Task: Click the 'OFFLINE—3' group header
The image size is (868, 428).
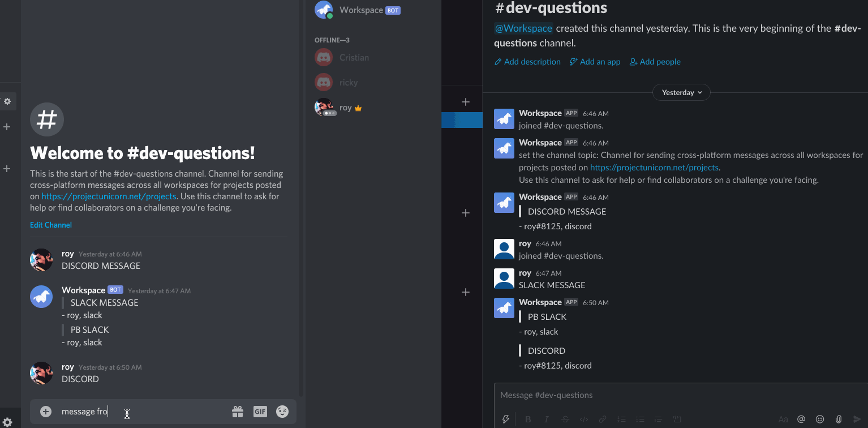Action: pos(332,40)
